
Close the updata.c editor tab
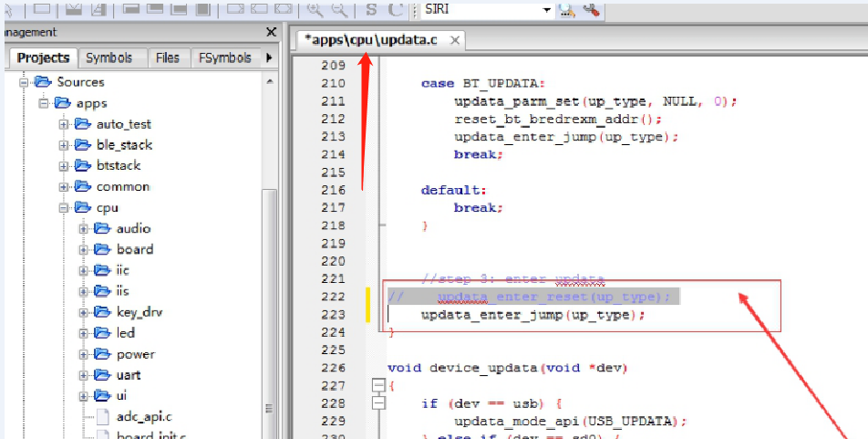[x=454, y=40]
